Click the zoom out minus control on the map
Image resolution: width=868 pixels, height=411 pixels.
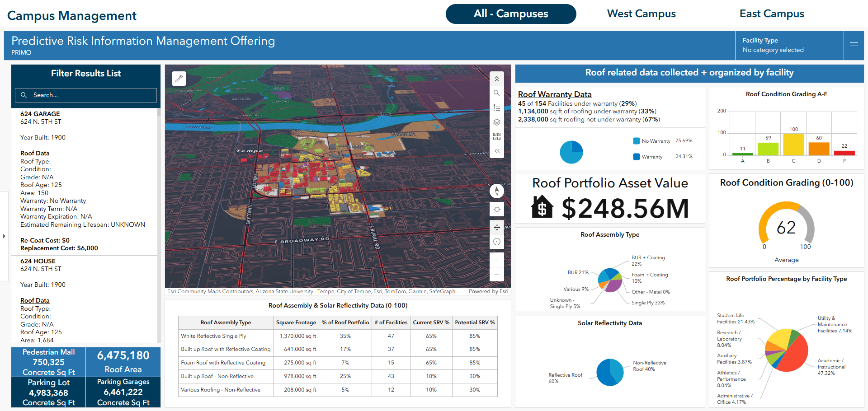[496, 275]
